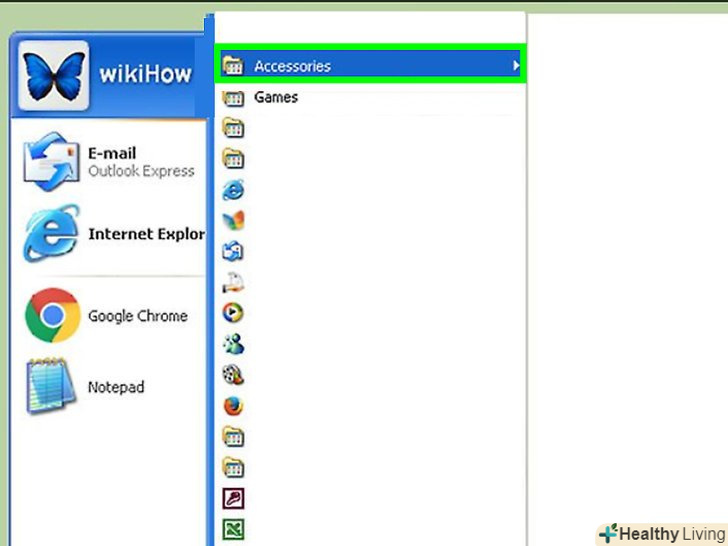728x546 pixels.
Task: Open Notepad from recent programs
Action: pyautogui.click(x=86, y=386)
